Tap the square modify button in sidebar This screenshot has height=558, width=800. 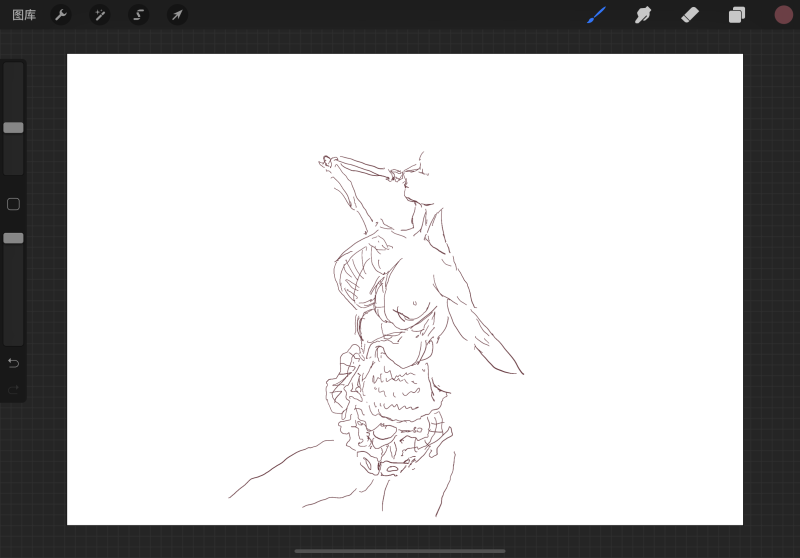[13, 204]
